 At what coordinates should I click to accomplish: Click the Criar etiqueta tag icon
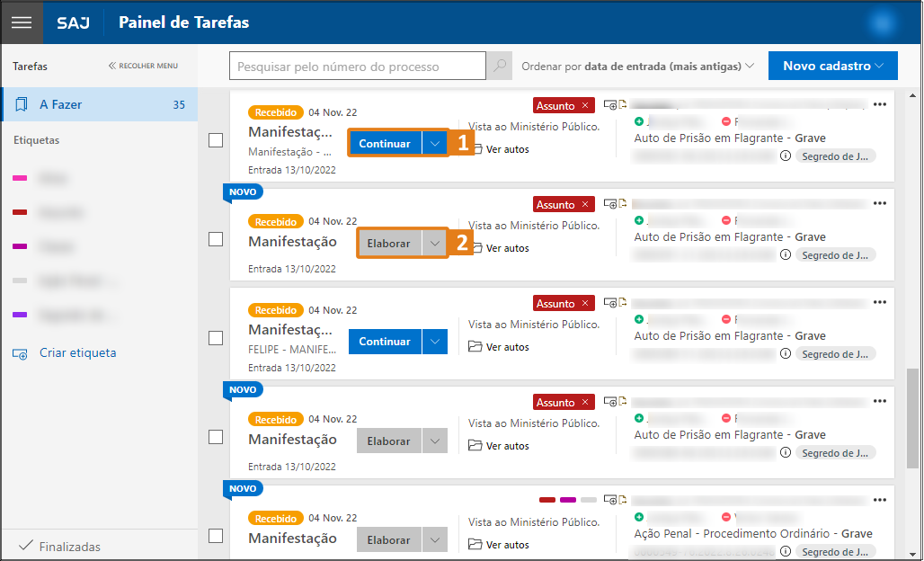[x=21, y=353]
